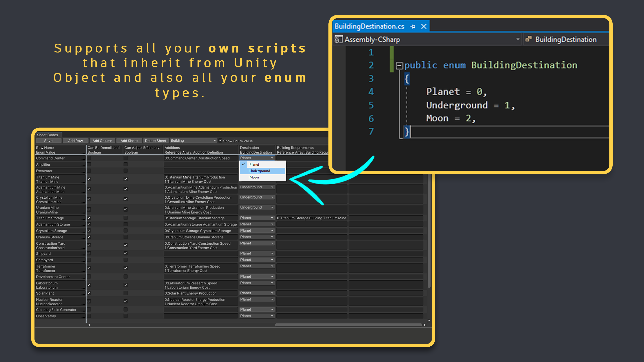Open the Destination dropdown for Shipyard
This screenshot has height=362, width=644.
tap(257, 253)
